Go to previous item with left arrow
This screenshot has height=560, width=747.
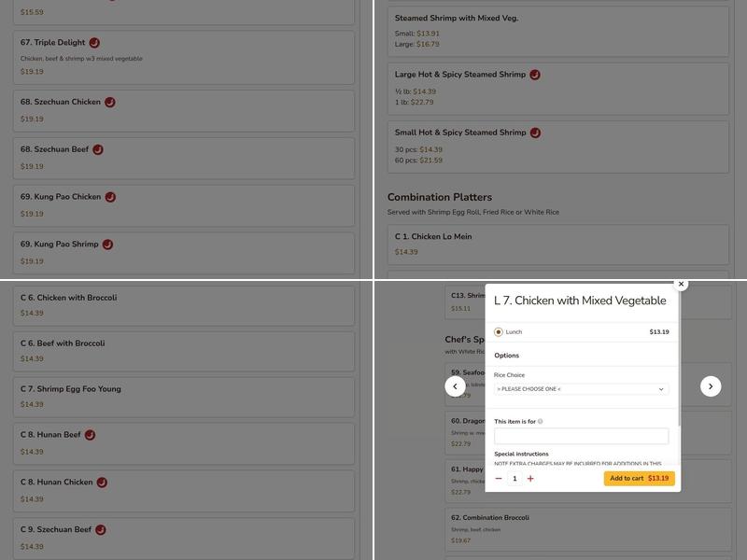(455, 386)
